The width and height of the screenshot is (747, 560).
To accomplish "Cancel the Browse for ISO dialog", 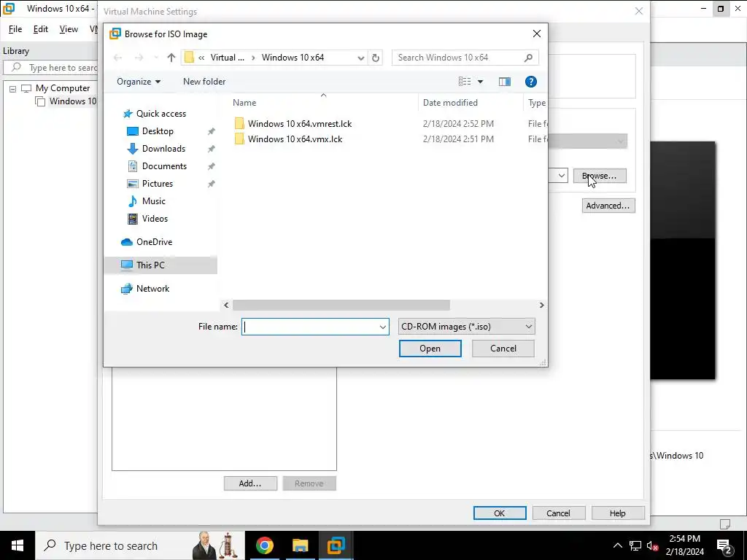I will pos(503,349).
